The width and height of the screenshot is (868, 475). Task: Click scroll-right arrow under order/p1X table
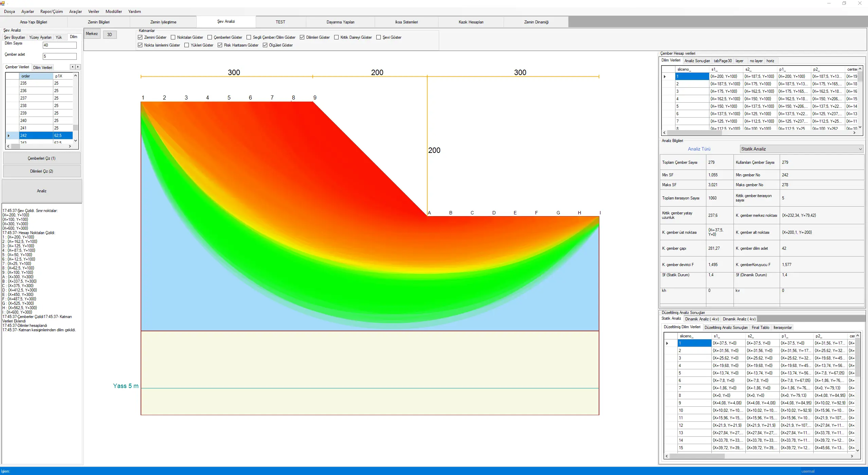click(70, 146)
